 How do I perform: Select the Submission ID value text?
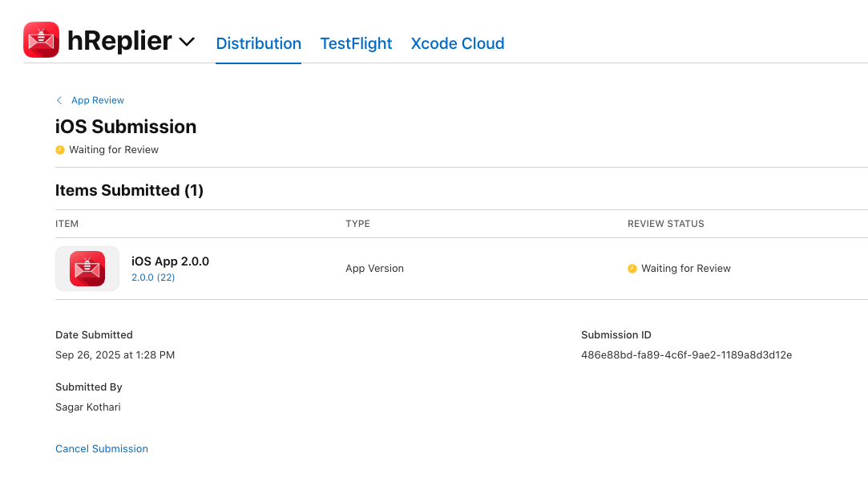[x=686, y=354]
